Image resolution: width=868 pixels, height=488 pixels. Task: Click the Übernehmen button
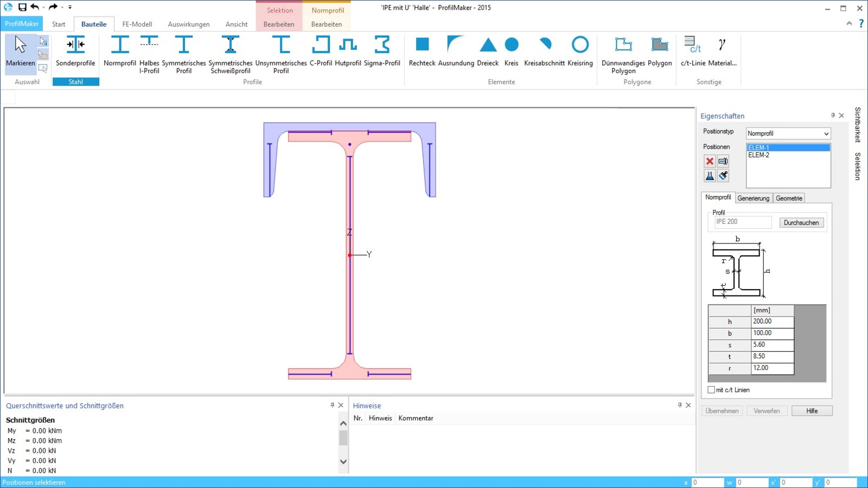(722, 411)
